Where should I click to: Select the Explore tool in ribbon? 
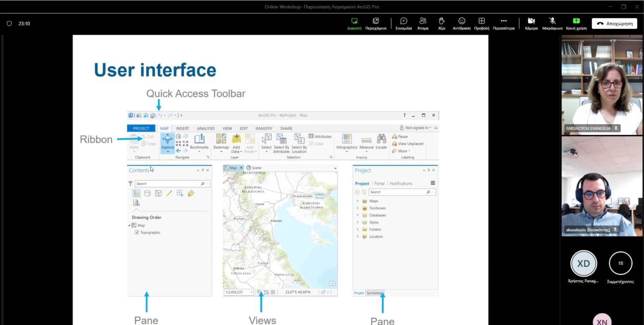[x=167, y=143]
